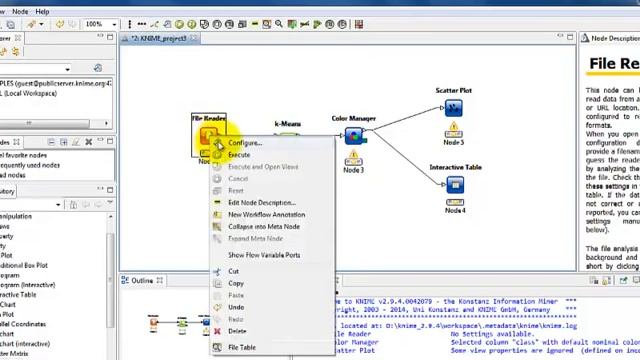Screen dimensions: 640x360
Task: Click the scissors cut icon in context menu
Action: tap(217, 271)
